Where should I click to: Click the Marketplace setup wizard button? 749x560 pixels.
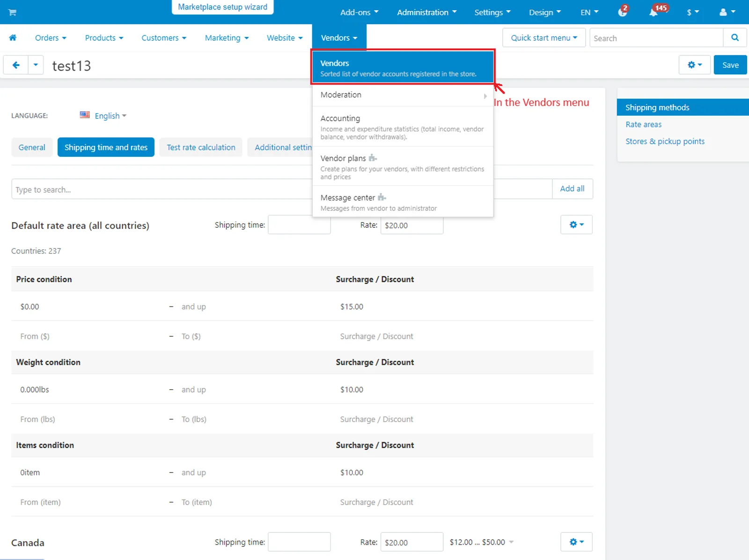(x=222, y=7)
